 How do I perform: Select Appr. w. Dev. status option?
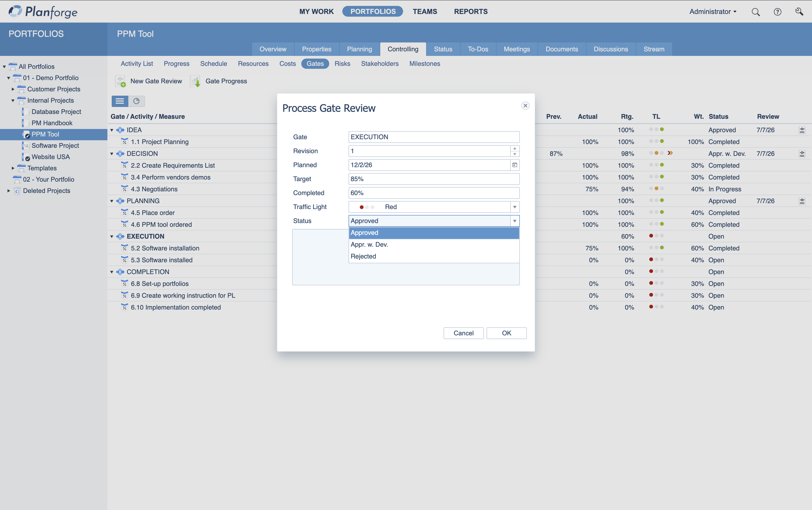[x=434, y=245]
